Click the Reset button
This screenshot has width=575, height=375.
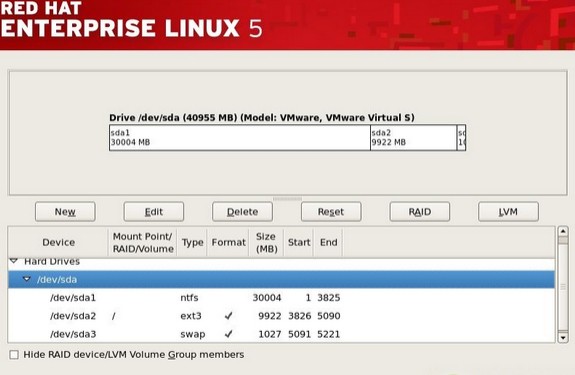tap(331, 212)
